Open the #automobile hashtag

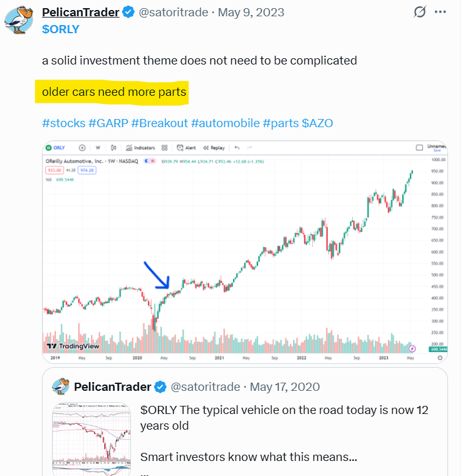tap(225, 123)
